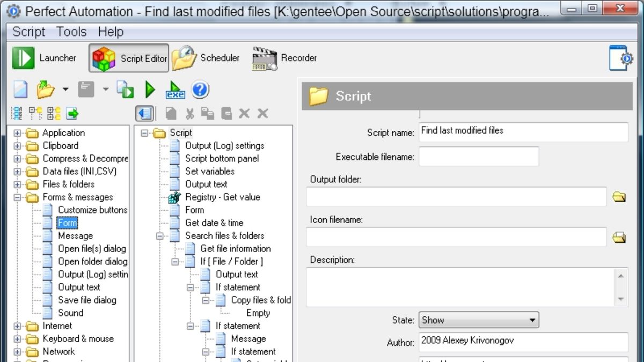This screenshot has width=644, height=362.
Task: Open a script with the folder icon
Action: click(46, 90)
